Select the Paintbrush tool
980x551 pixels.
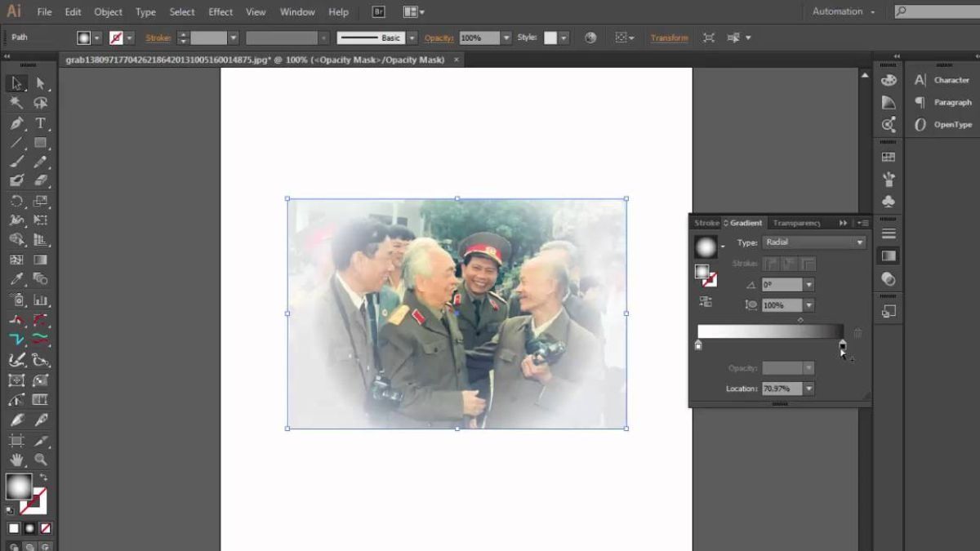pyautogui.click(x=16, y=162)
